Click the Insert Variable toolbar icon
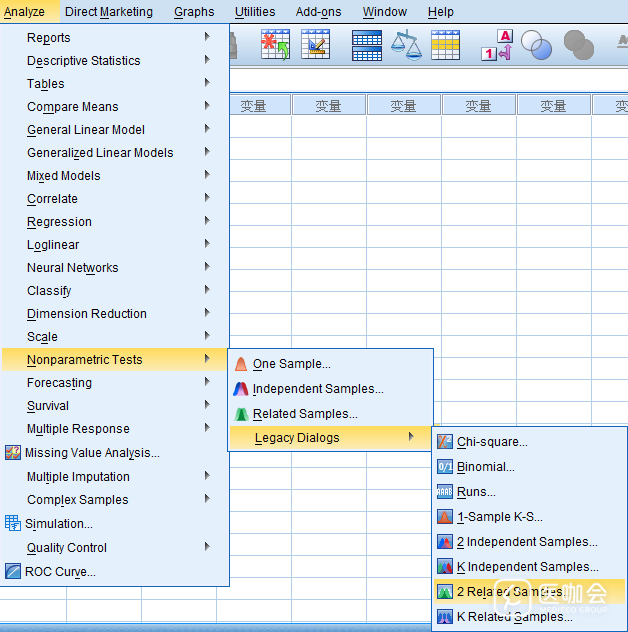Viewport: 628px width, 632px height. coord(316,45)
